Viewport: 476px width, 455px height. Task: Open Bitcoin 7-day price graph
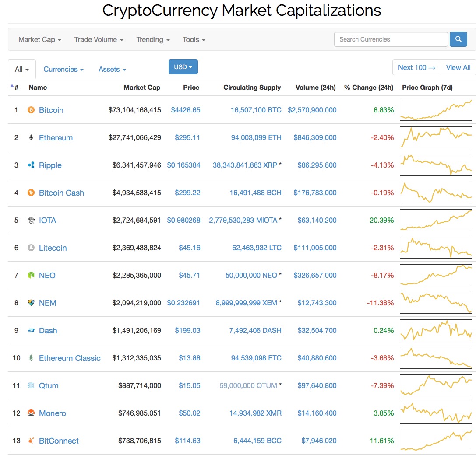click(436, 110)
